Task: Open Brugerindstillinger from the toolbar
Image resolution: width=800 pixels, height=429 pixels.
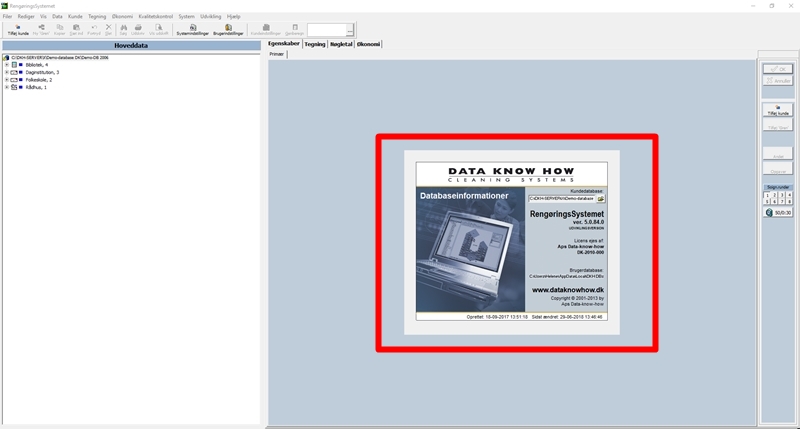Action: [228, 30]
